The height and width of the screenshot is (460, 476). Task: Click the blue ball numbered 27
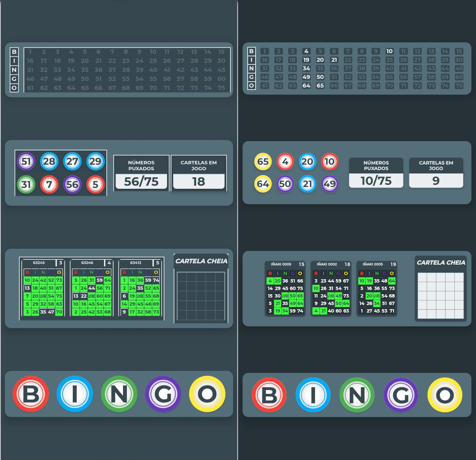pyautogui.click(x=72, y=161)
